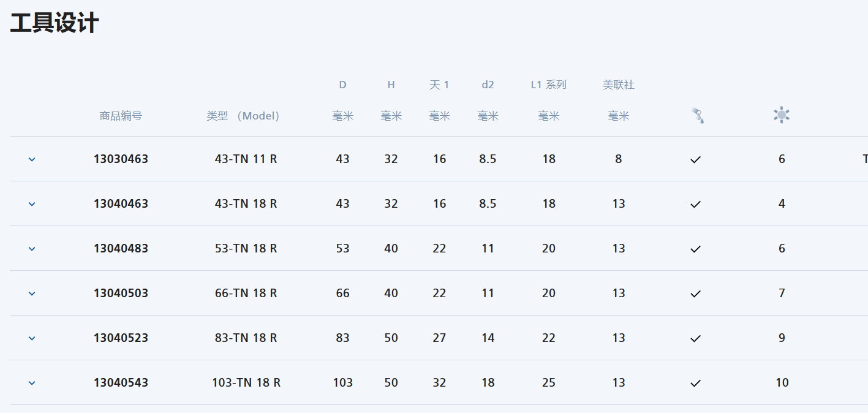Click checkmark in row 13030463
The image size is (868, 413).
coord(695,159)
